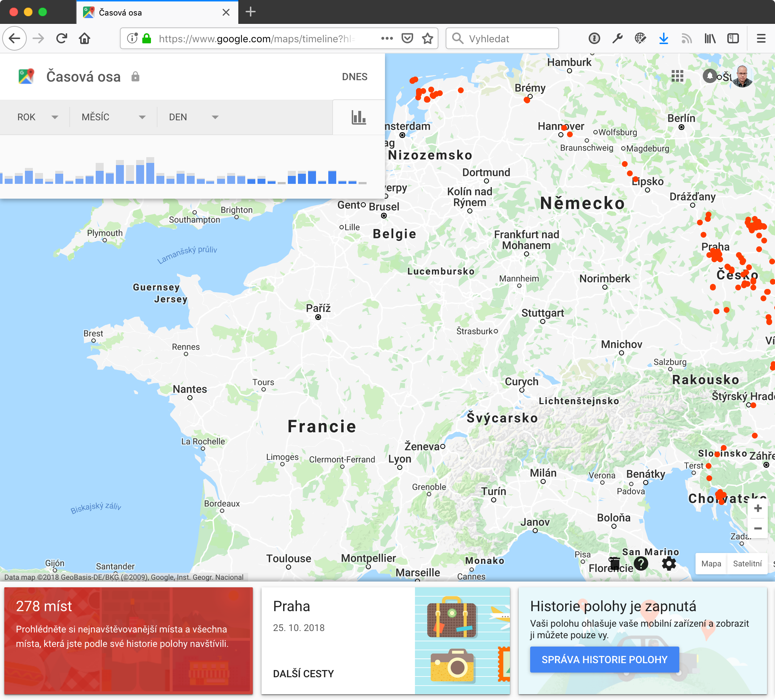
Task: Zoom out on the map
Action: pyautogui.click(x=758, y=528)
